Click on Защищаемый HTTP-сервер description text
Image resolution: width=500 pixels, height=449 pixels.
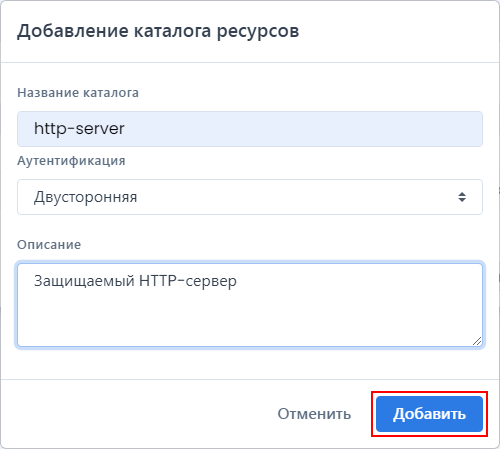pos(135,281)
